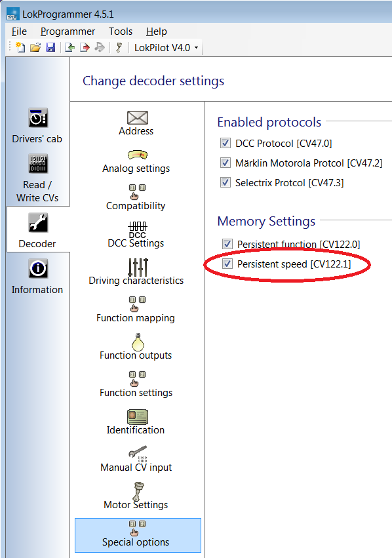Go to Manual CV input

(x=136, y=459)
